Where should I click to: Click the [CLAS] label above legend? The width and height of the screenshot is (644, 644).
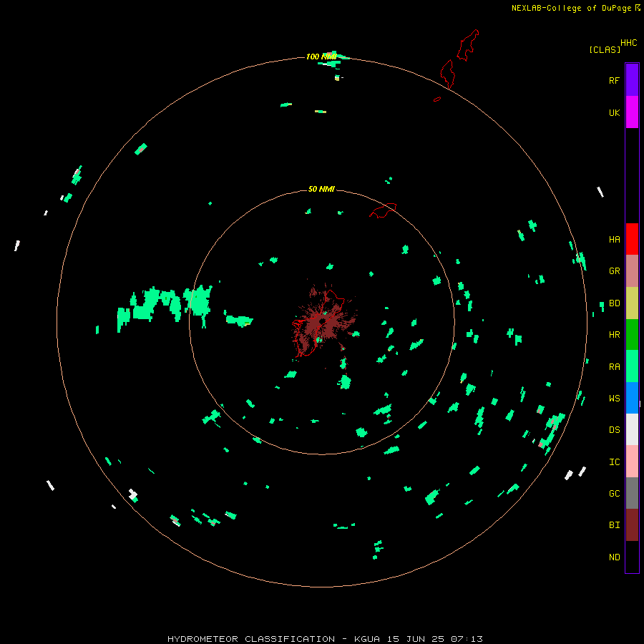605,49
